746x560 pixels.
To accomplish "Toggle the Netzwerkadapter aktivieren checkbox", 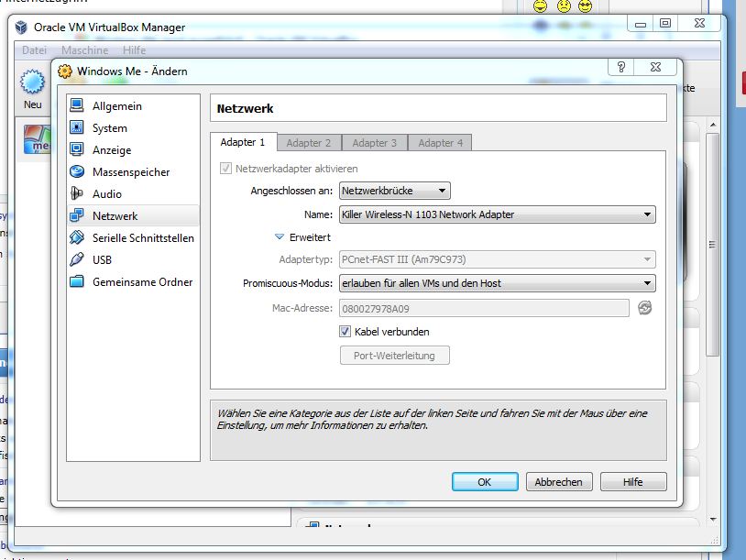I will [225, 168].
